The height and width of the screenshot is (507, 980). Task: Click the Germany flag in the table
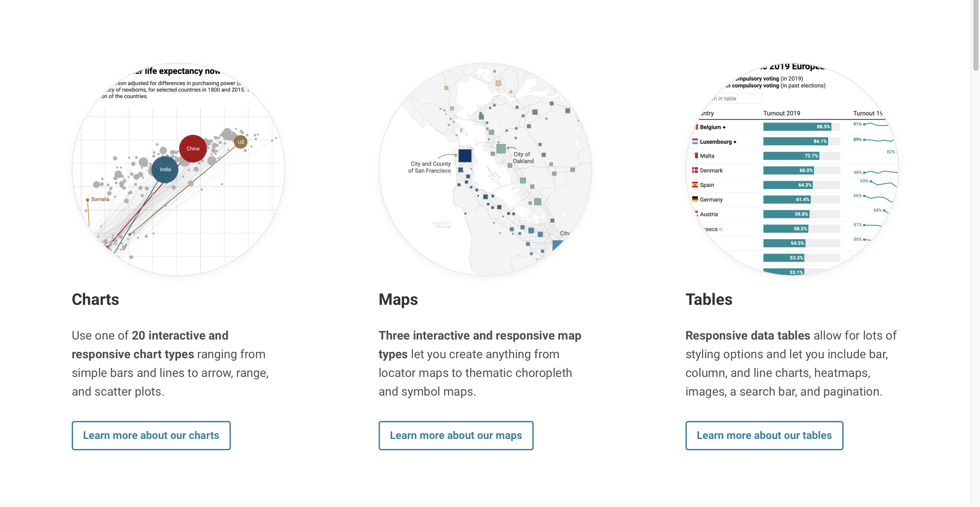tap(695, 199)
